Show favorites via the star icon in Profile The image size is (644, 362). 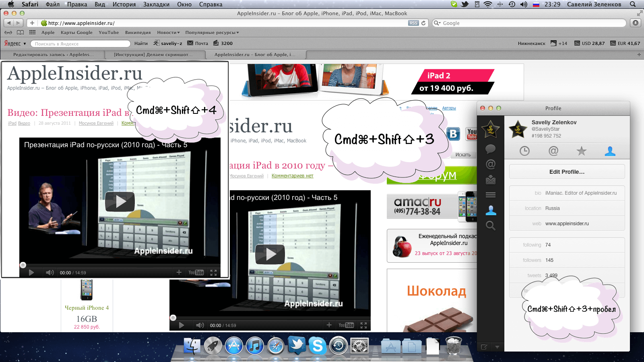point(581,151)
